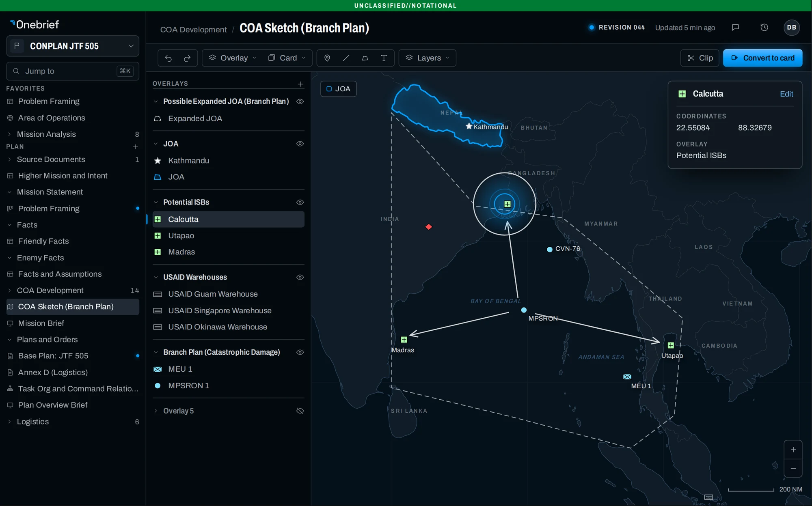
Task: Open revision history clock icon
Action: coord(764,28)
